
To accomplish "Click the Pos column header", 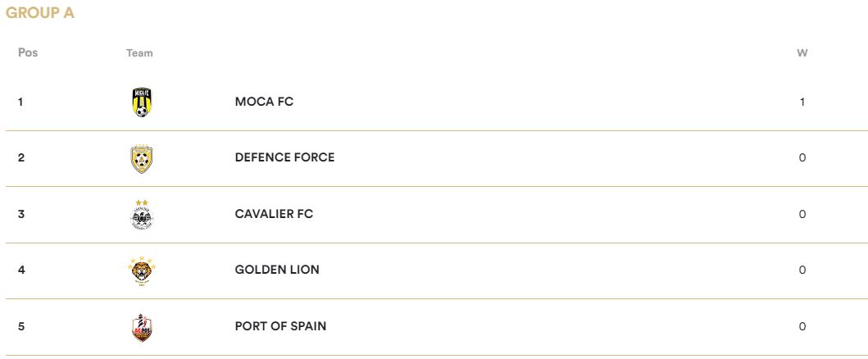I will 28,52.
